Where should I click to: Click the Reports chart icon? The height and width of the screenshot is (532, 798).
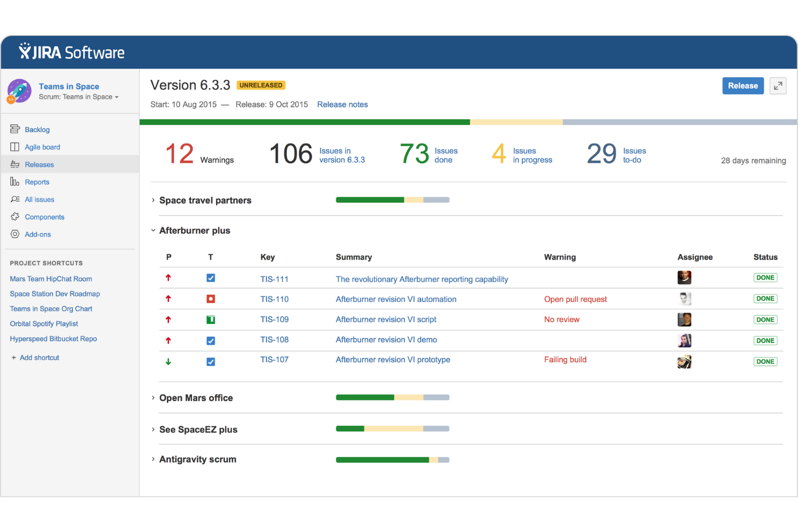pos(15,182)
